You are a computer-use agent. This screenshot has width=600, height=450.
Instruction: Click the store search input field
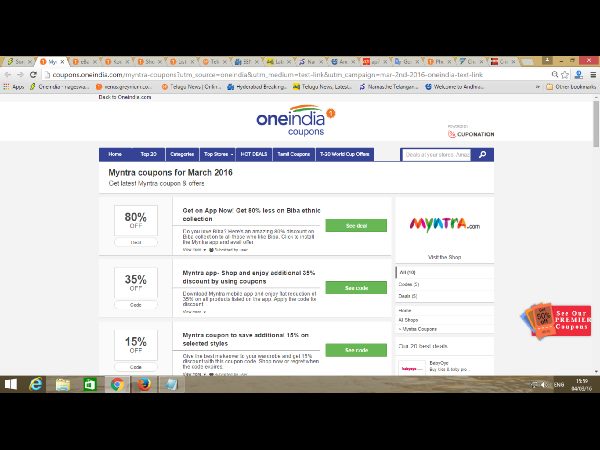(437, 155)
